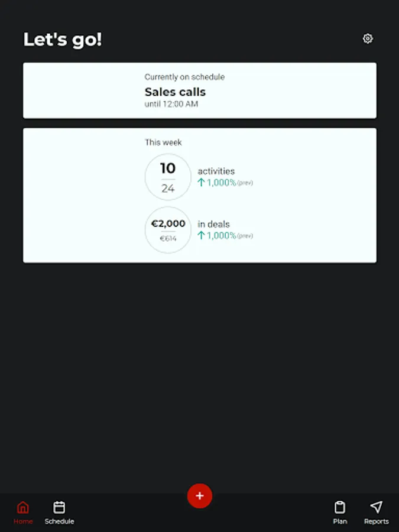Image resolution: width=399 pixels, height=532 pixels.
Task: Click the Schedule calendar icon
Action: tap(59, 507)
